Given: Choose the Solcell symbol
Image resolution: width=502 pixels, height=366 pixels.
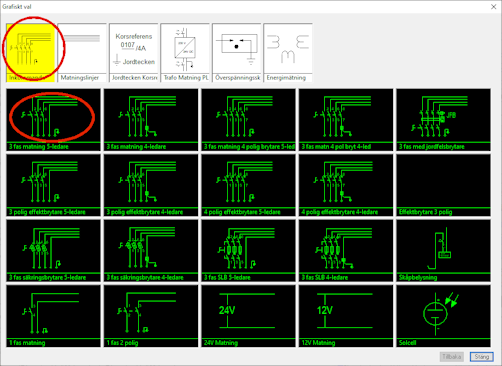Looking at the screenshot, I should point(443,316).
